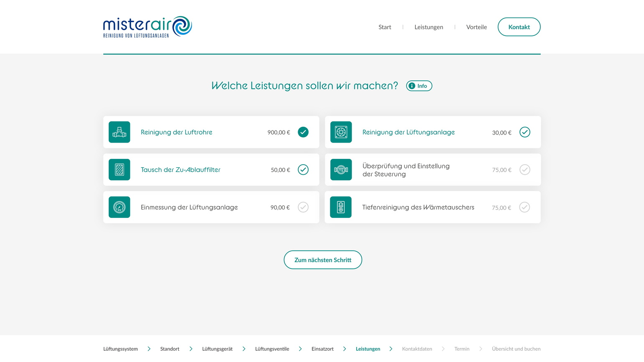644x362 pixels.
Task: Click Reinigung der Luftrohre label
Action: [176, 132]
